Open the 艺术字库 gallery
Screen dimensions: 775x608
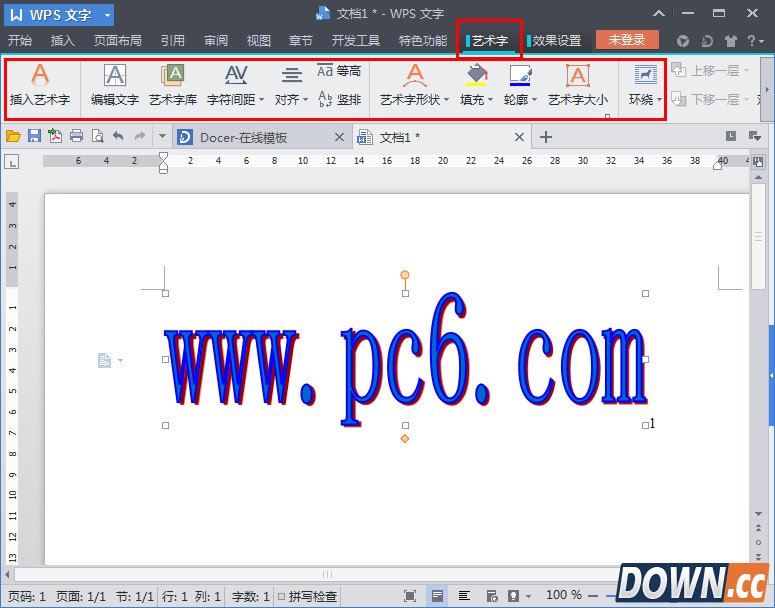pos(173,87)
